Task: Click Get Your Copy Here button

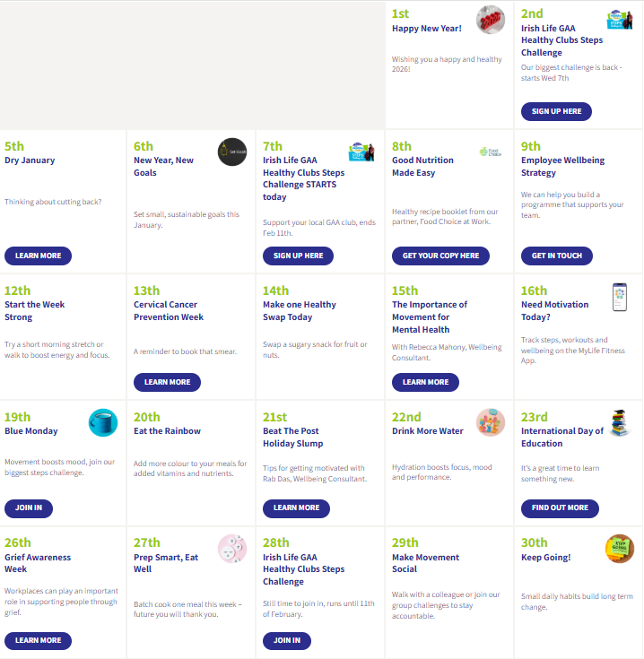Action: pyautogui.click(x=440, y=256)
